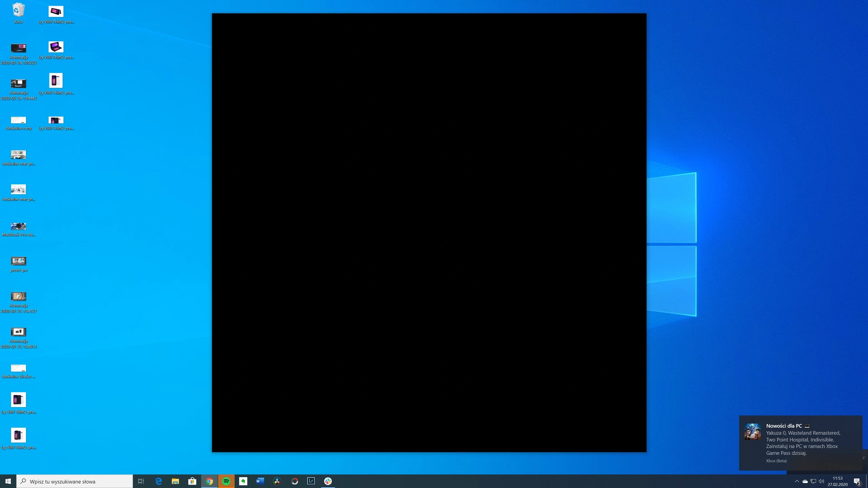The image size is (868, 488).
Task: Switch to Google Chrome in the taskbar
Action: coord(209,481)
